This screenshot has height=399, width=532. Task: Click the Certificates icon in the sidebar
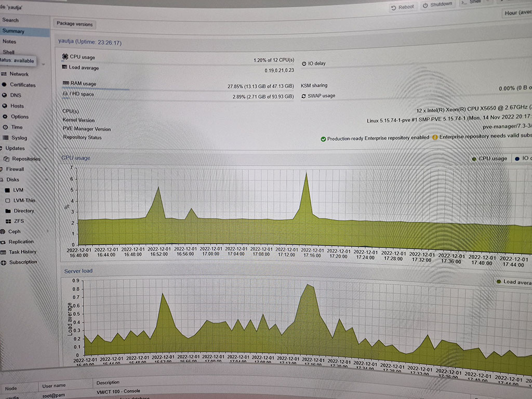pos(5,85)
